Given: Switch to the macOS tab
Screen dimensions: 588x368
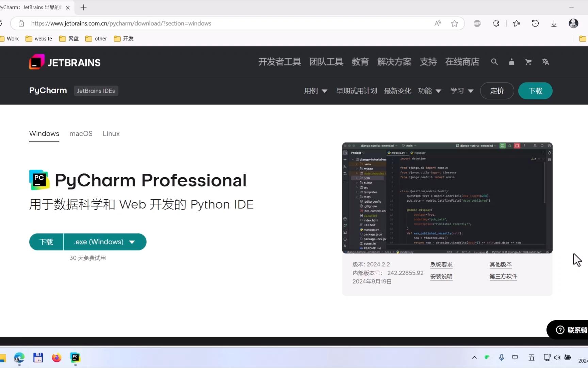Looking at the screenshot, I should coord(81,134).
